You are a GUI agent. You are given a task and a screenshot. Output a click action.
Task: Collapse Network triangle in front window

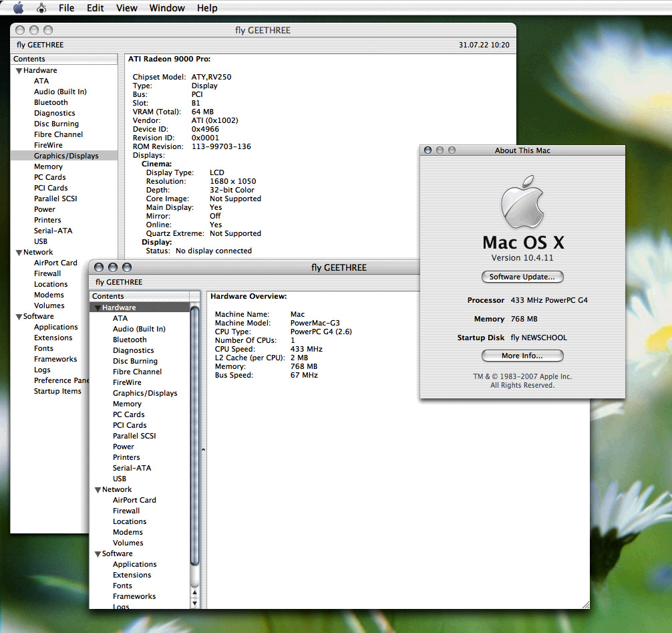[x=98, y=490]
